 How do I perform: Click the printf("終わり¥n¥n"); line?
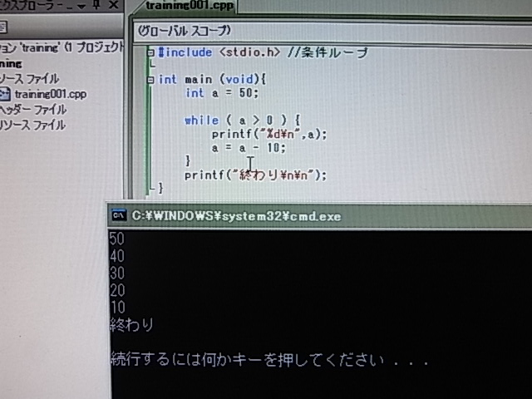(255, 175)
